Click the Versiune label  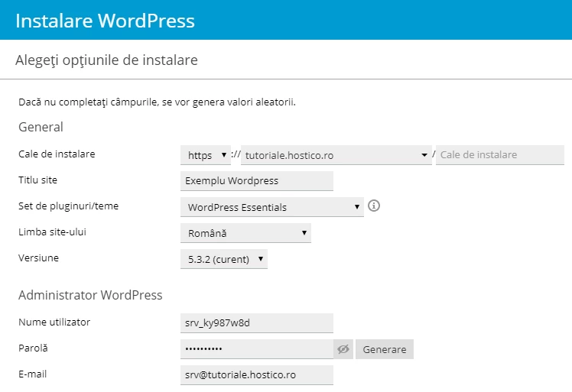(39, 258)
